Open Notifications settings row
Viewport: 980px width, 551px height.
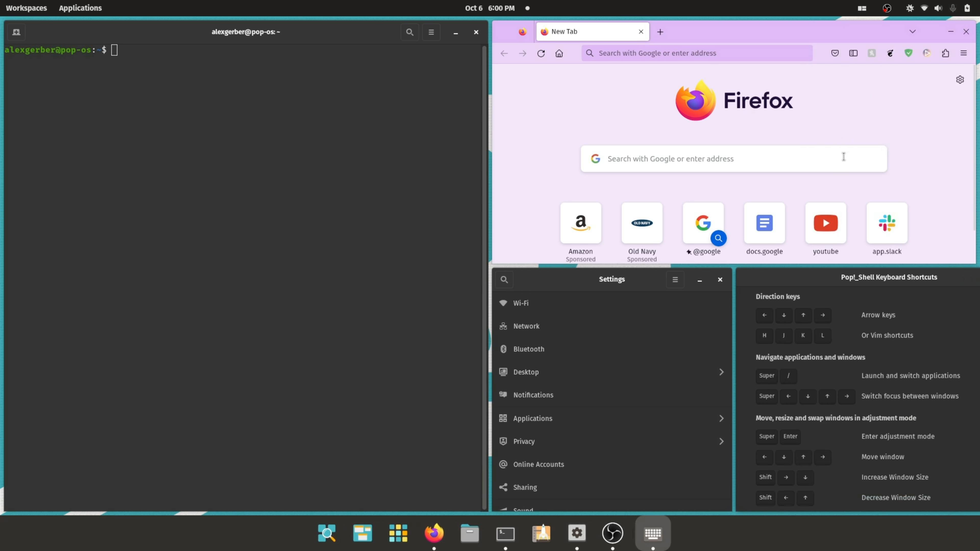(x=612, y=395)
